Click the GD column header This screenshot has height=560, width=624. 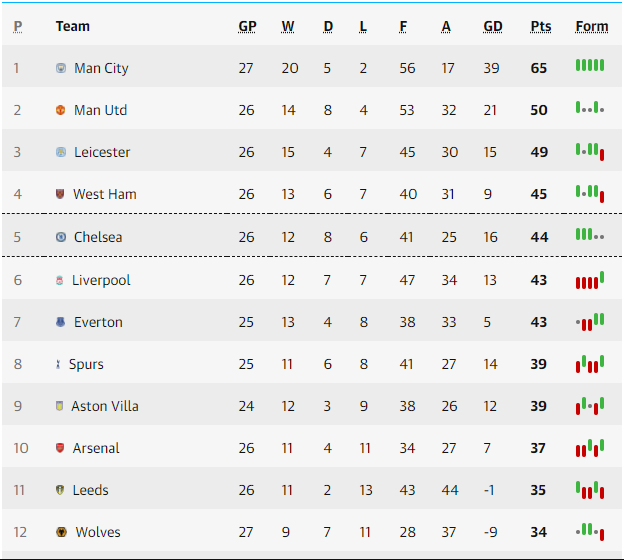[492, 27]
